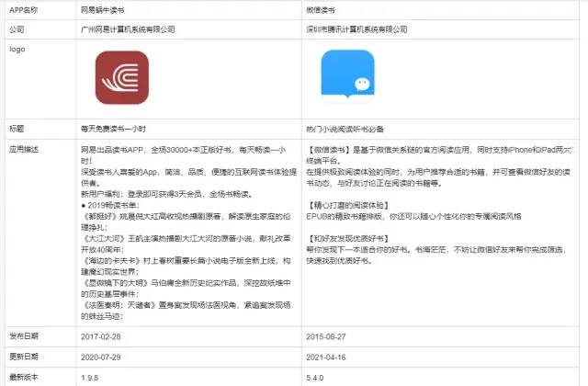Click the '公司' row label

tap(17, 29)
